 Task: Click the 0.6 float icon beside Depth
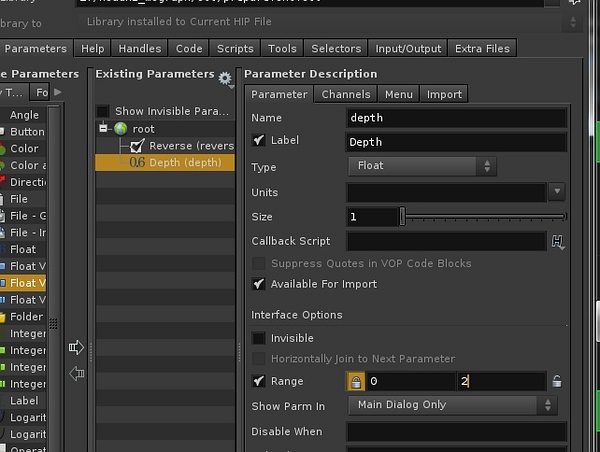pos(137,163)
